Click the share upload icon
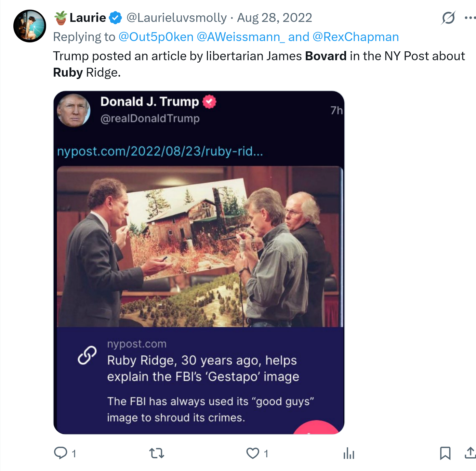 tap(470, 453)
